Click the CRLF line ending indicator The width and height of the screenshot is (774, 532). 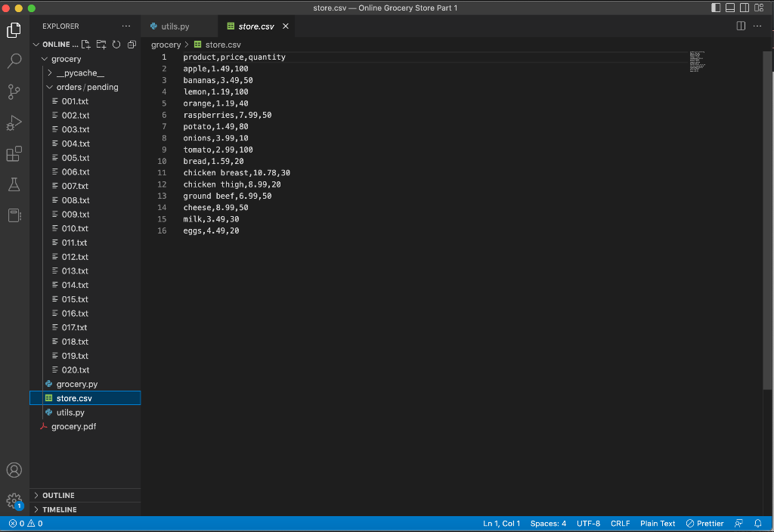(x=620, y=523)
